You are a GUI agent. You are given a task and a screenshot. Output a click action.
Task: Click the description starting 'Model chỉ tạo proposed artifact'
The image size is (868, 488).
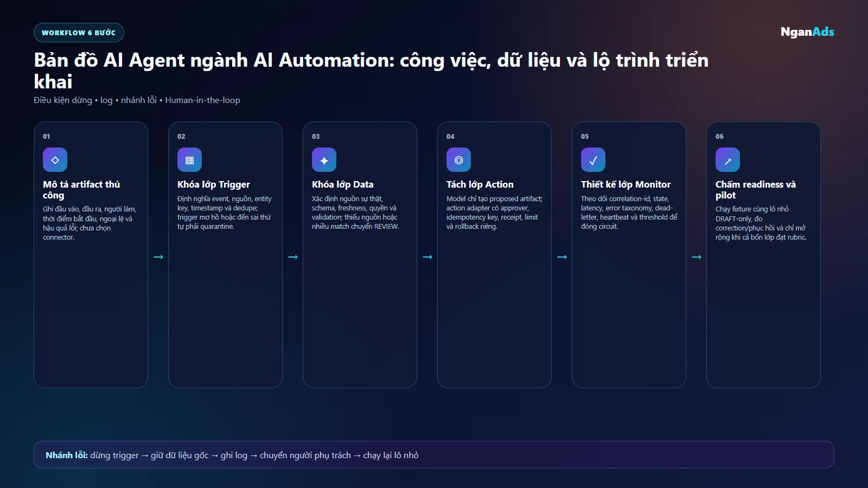point(494,213)
